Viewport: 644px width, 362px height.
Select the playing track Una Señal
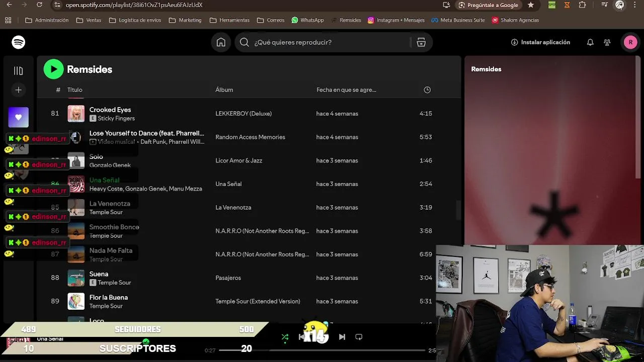pos(104,180)
